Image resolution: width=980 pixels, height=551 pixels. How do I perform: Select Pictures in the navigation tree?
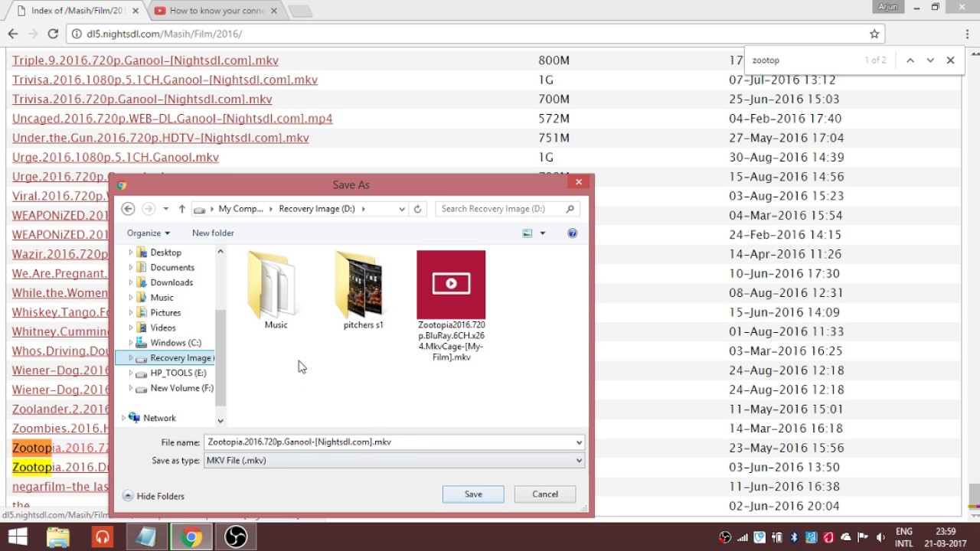tap(165, 312)
